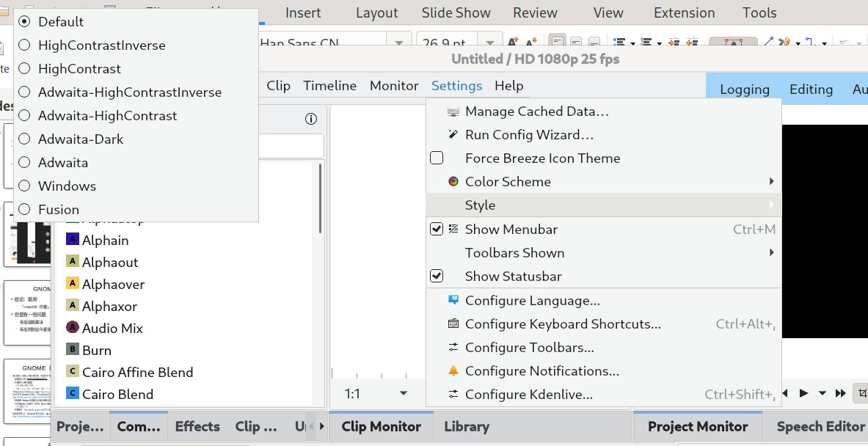Click the fast forward button
The height and width of the screenshot is (446, 868).
pos(840,393)
